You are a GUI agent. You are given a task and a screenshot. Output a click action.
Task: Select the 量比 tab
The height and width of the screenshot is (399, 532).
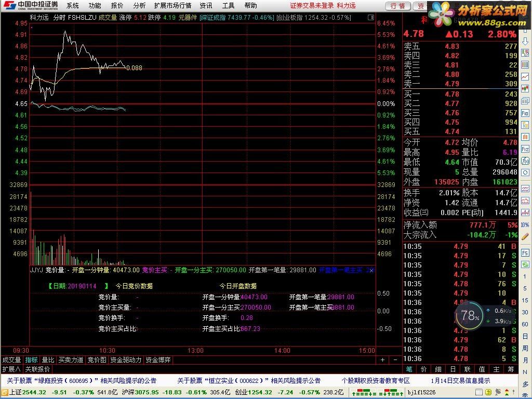[x=48, y=360]
